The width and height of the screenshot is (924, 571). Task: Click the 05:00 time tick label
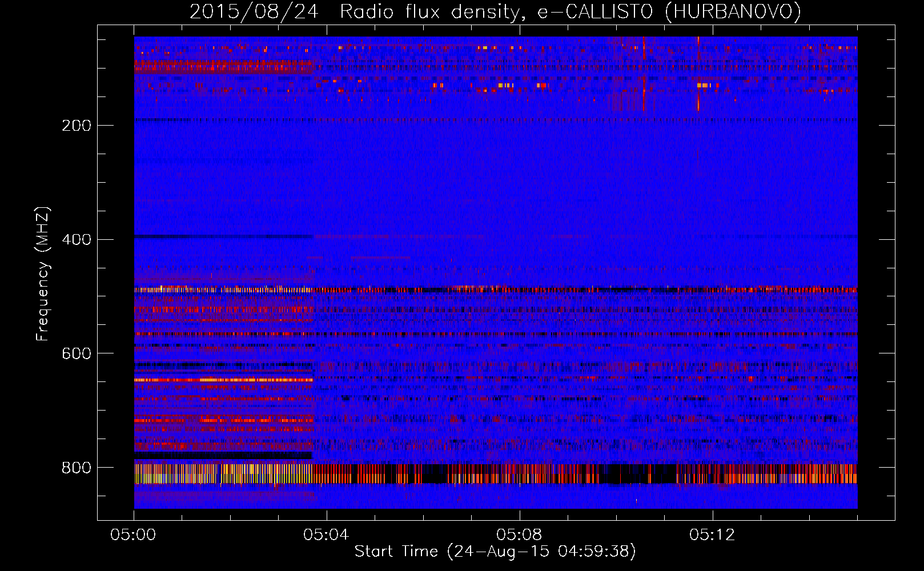134,535
